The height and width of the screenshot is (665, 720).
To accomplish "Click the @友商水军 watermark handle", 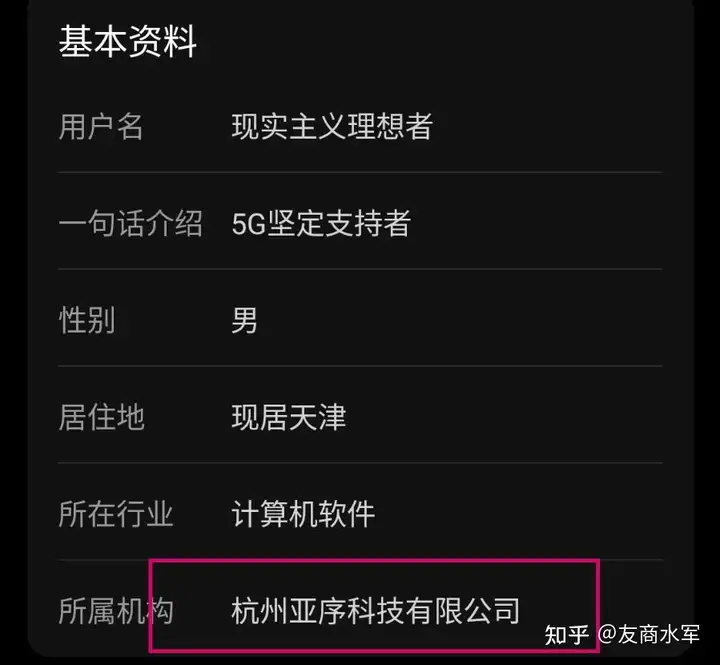I will [649, 635].
